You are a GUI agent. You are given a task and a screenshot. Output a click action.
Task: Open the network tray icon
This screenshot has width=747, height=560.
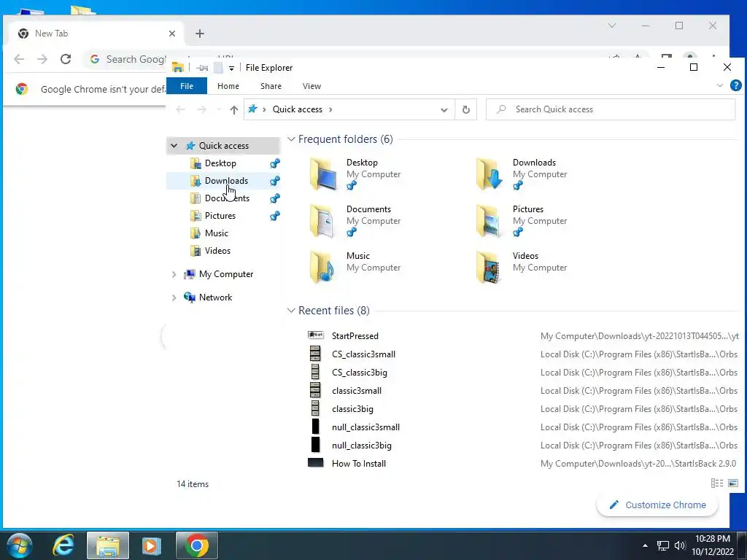click(662, 545)
